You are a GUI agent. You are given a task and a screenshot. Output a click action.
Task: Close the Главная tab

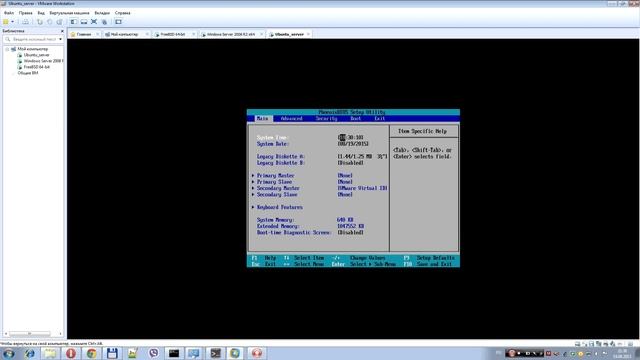pyautogui.click(x=98, y=34)
